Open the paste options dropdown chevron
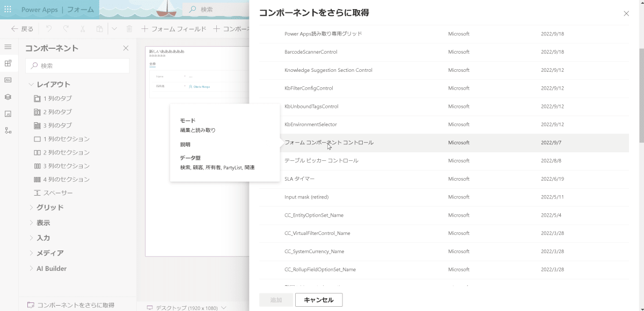This screenshot has width=644, height=311. [114, 29]
